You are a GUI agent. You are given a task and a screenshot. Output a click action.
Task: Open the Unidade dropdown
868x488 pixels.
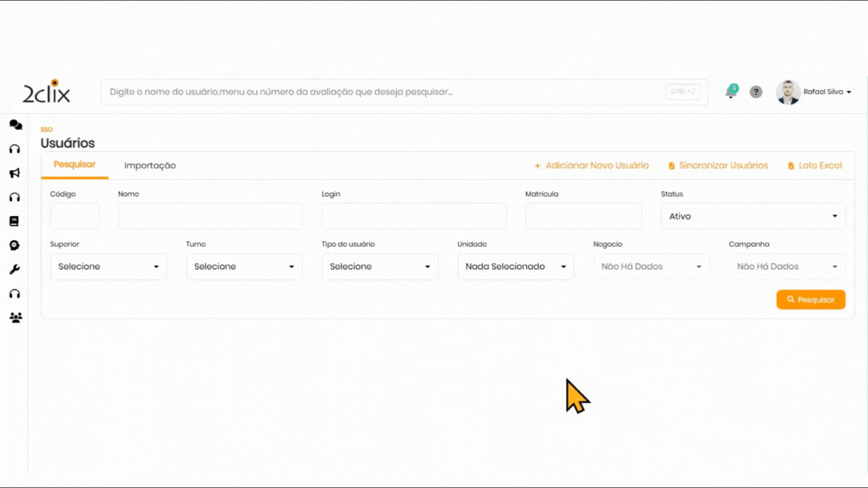tap(515, 267)
